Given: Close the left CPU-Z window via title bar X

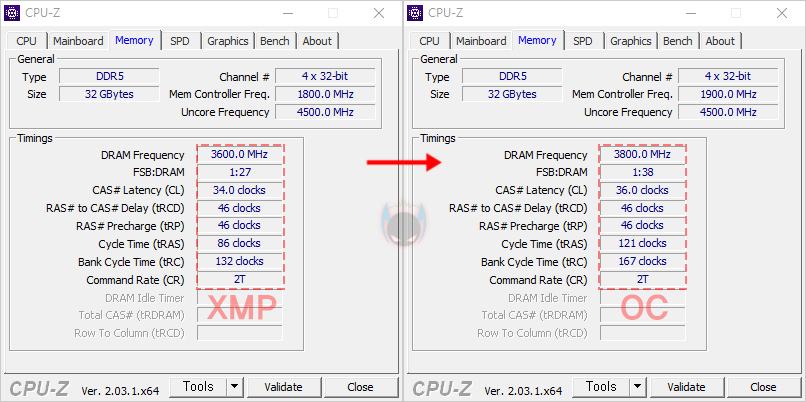Looking at the screenshot, I should pos(379,13).
